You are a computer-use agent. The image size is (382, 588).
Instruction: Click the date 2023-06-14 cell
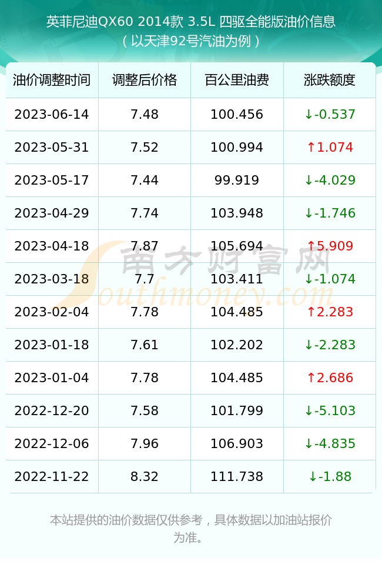coord(52,115)
